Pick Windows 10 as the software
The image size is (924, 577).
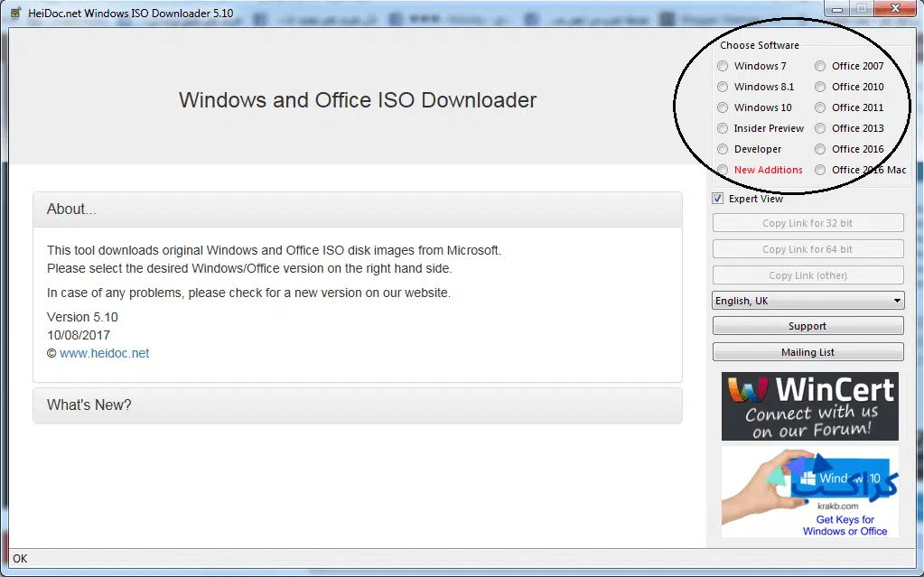pyautogui.click(x=723, y=107)
